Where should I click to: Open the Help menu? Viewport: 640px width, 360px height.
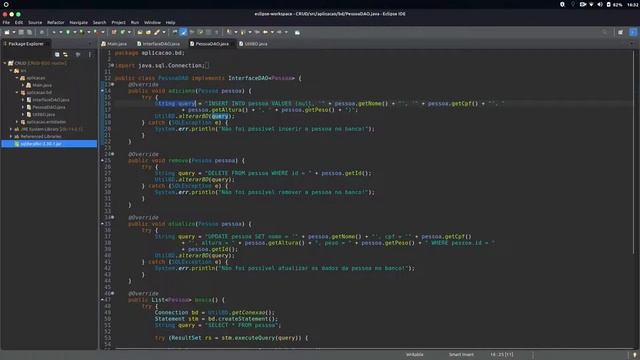click(171, 22)
